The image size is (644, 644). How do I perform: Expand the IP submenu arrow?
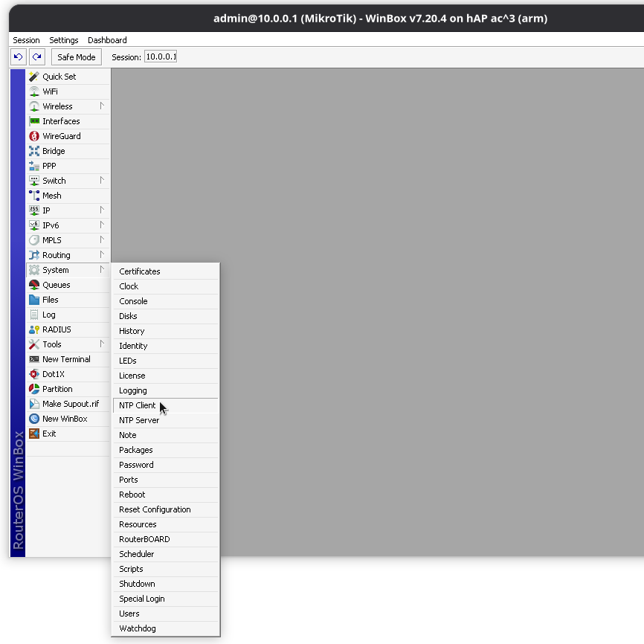pyautogui.click(x=102, y=210)
